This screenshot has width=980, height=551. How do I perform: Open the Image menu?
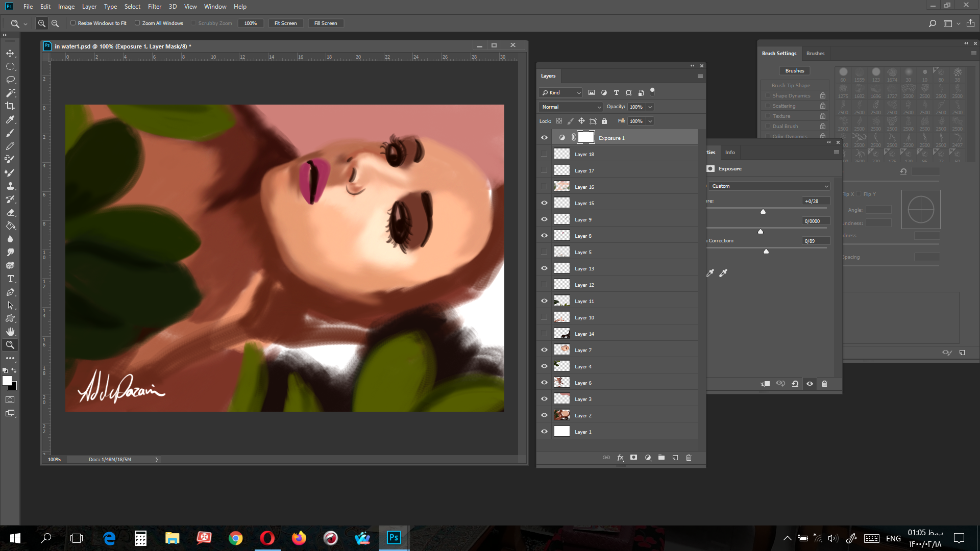[66, 7]
